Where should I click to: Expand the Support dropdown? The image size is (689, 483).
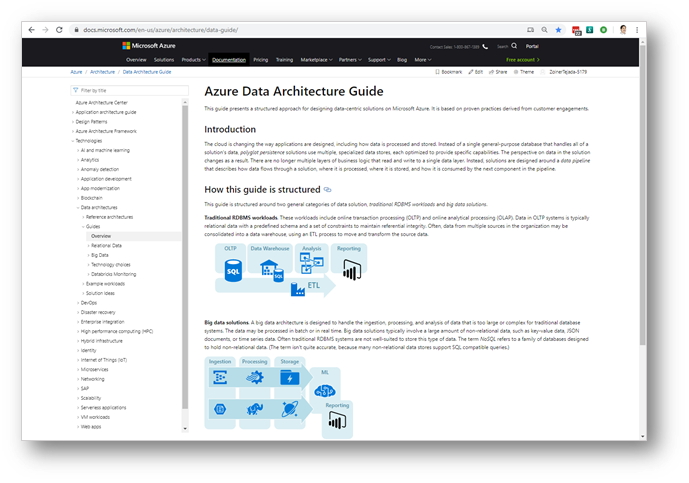(x=379, y=60)
